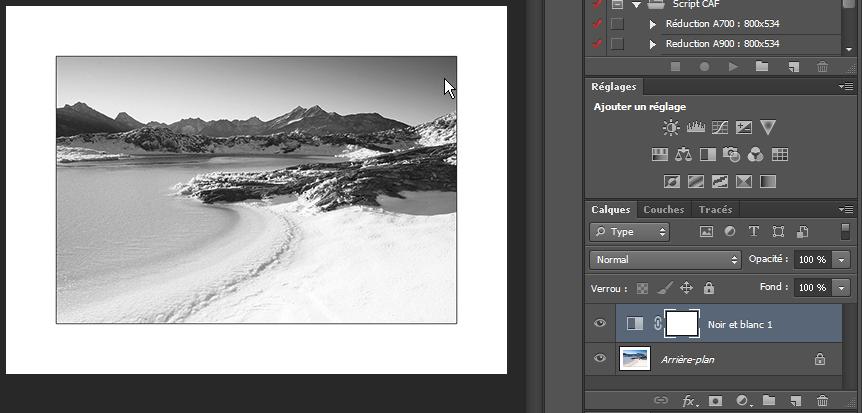Add a Brightness/Contrast adjustment
Viewport: 862px width, 413px height.
671,128
